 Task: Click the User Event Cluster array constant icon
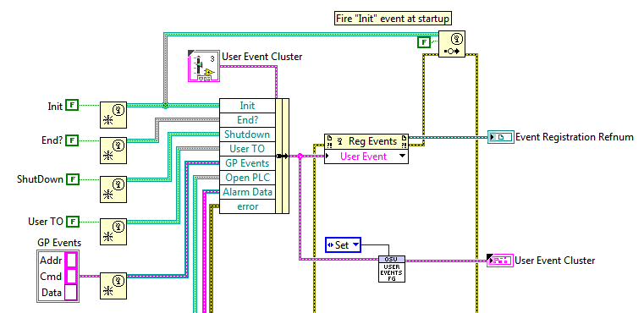[x=204, y=66]
